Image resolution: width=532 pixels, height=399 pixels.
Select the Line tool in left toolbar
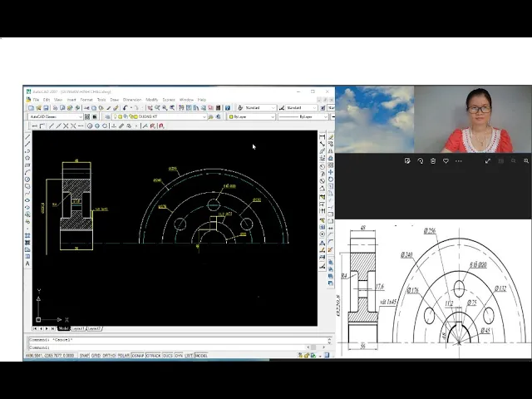pyautogui.click(x=27, y=135)
